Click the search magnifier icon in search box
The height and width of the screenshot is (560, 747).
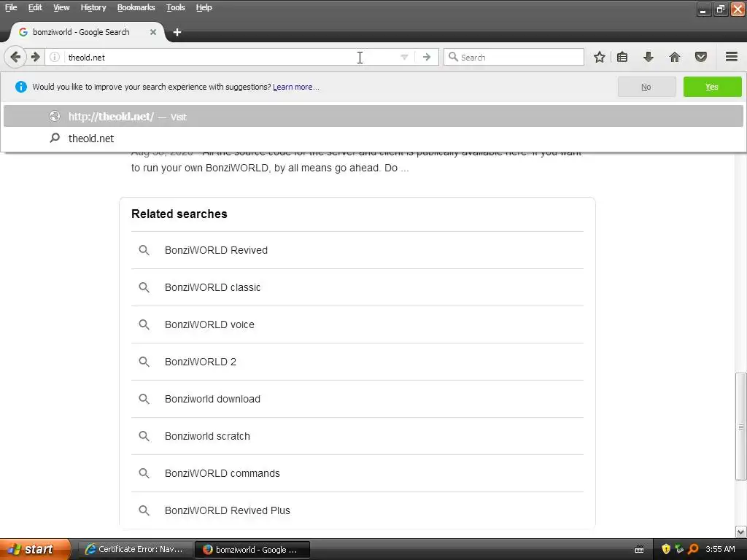click(453, 57)
